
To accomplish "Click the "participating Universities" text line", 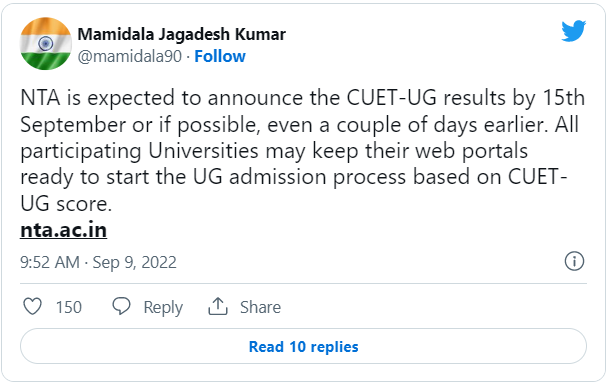I will coord(139,151).
